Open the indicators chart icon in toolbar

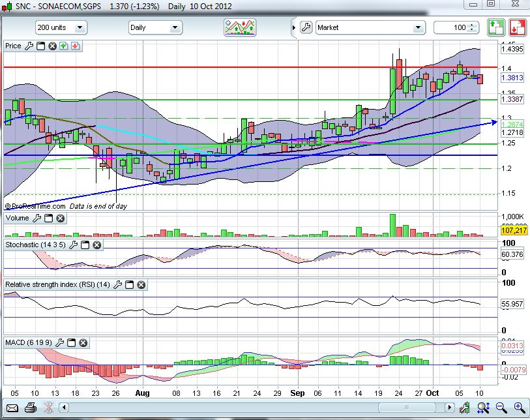(x=240, y=27)
